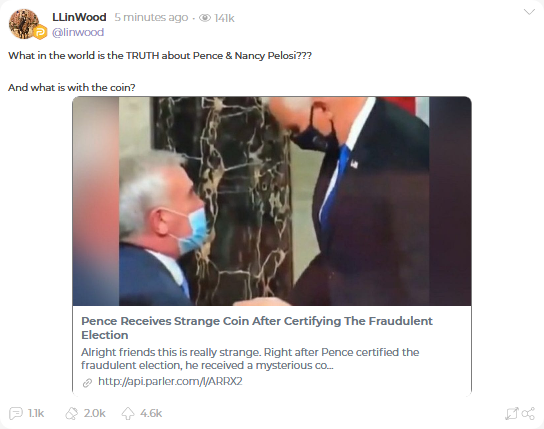The image size is (544, 429).
Task: Click the 'Alright friends' preview description
Action: [250, 359]
